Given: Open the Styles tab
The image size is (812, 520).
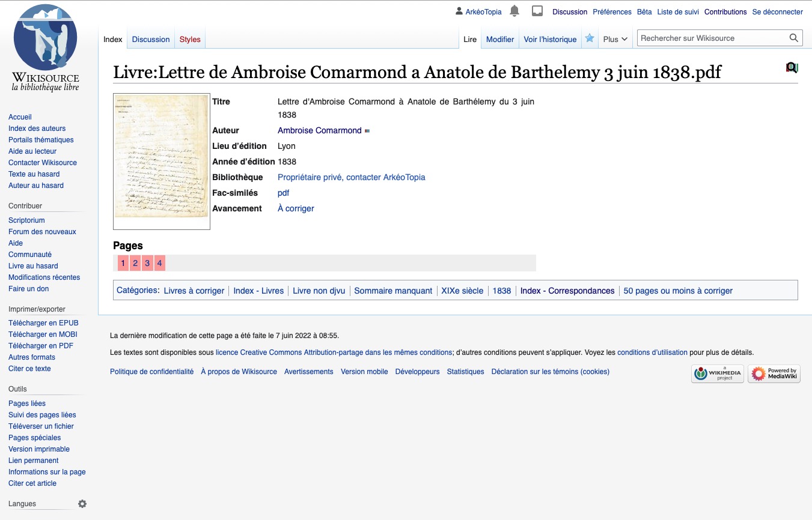Looking at the screenshot, I should 190,39.
